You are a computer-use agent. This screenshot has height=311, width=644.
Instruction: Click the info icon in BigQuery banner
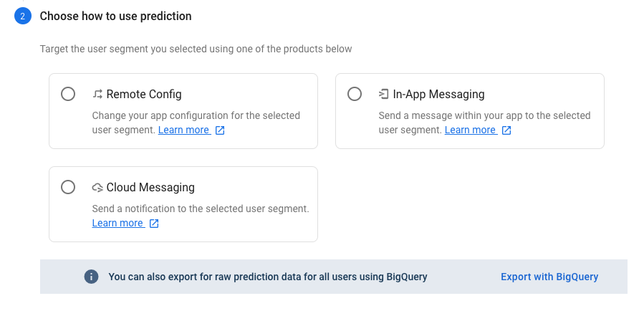[91, 277]
